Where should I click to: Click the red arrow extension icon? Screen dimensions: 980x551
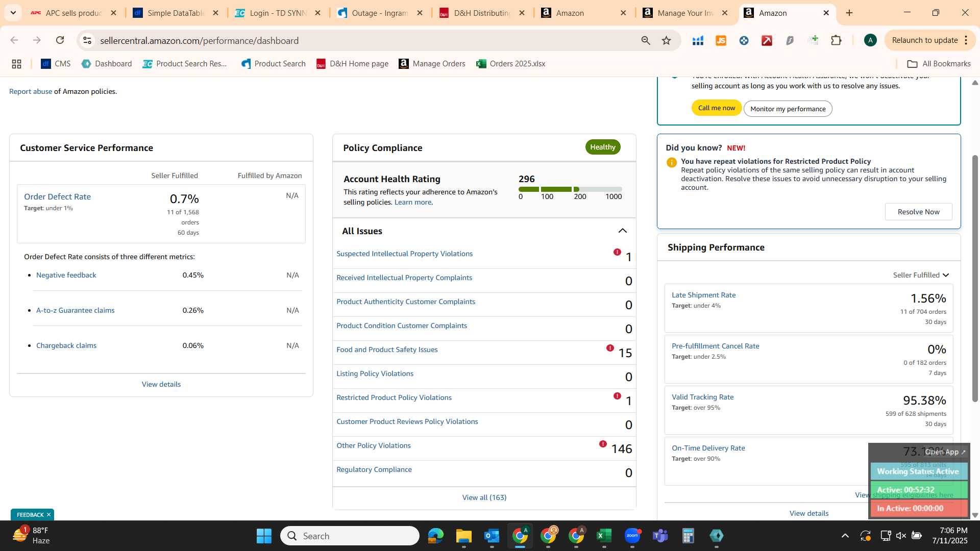(767, 40)
